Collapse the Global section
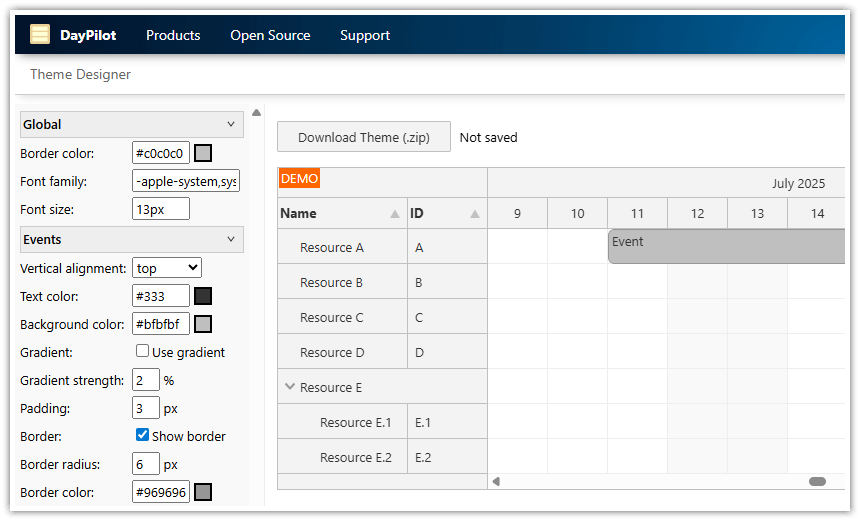The height and width of the screenshot is (521, 860). (x=132, y=124)
